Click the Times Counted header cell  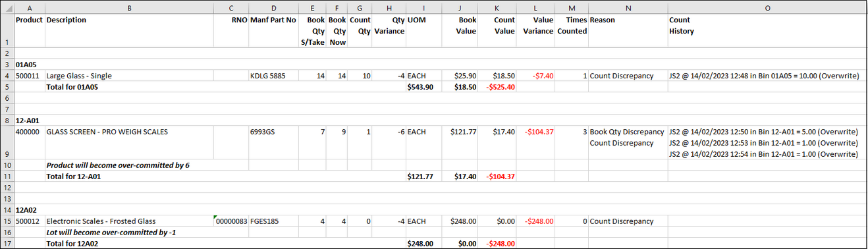(x=572, y=31)
